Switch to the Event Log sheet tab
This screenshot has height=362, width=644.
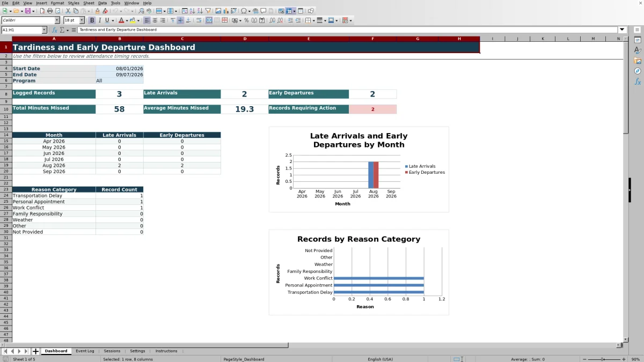click(x=85, y=351)
